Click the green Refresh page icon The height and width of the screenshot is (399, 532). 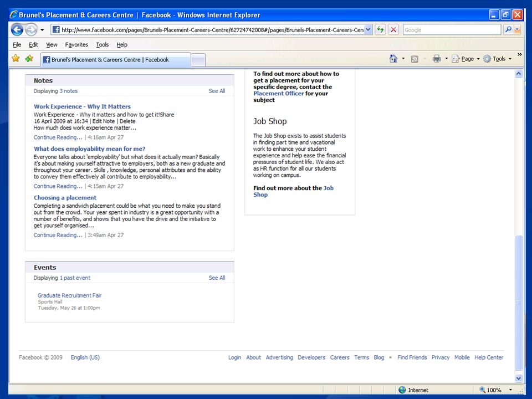pyautogui.click(x=380, y=30)
